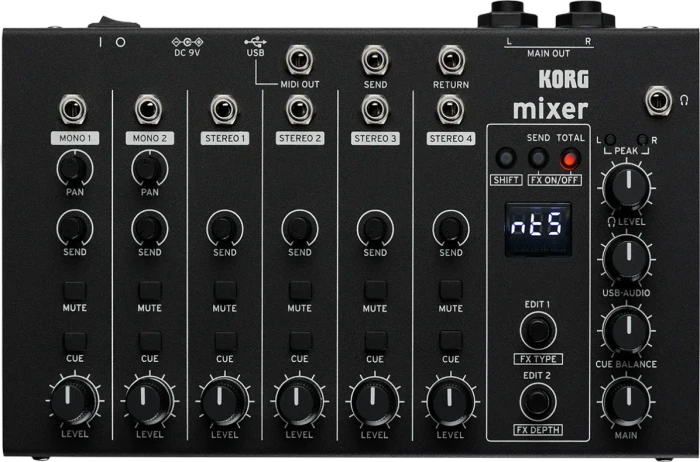Image resolution: width=700 pixels, height=462 pixels.
Task: Click the STEREO 4 SEND knob
Action: pyautogui.click(x=450, y=228)
